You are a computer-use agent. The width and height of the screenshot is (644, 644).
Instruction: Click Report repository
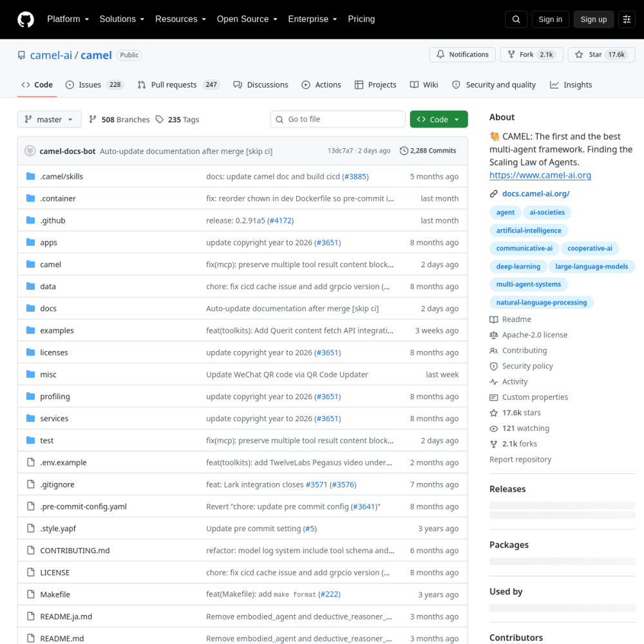520,460
